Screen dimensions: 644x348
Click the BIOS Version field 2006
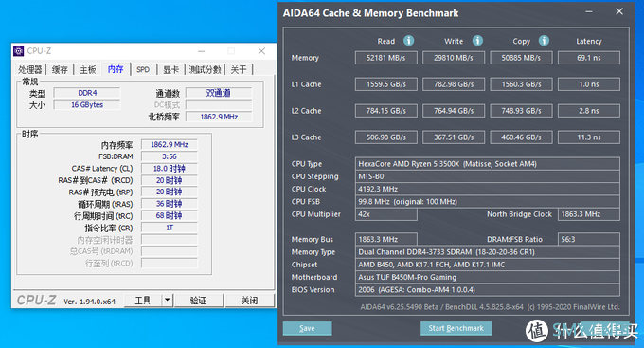[x=488, y=290]
